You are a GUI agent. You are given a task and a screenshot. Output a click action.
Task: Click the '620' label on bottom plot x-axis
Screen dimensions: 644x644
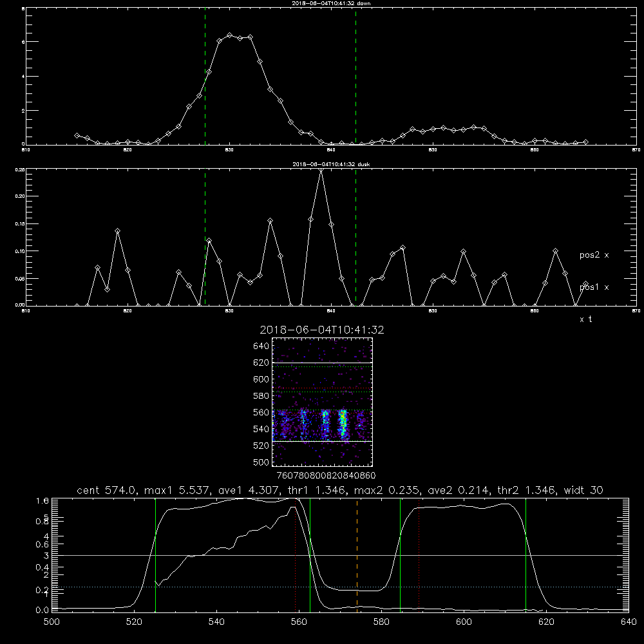click(x=546, y=622)
